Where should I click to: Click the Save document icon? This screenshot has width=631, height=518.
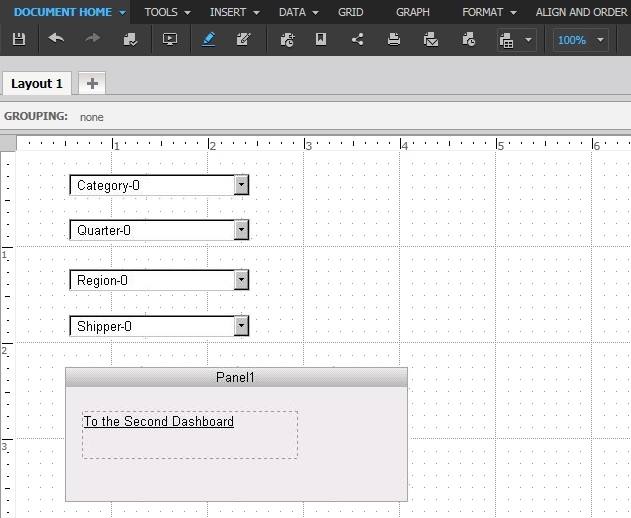pos(19,39)
